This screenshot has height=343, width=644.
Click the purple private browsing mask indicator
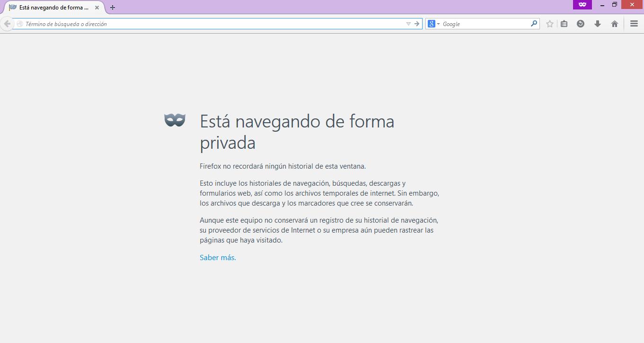coord(582,5)
